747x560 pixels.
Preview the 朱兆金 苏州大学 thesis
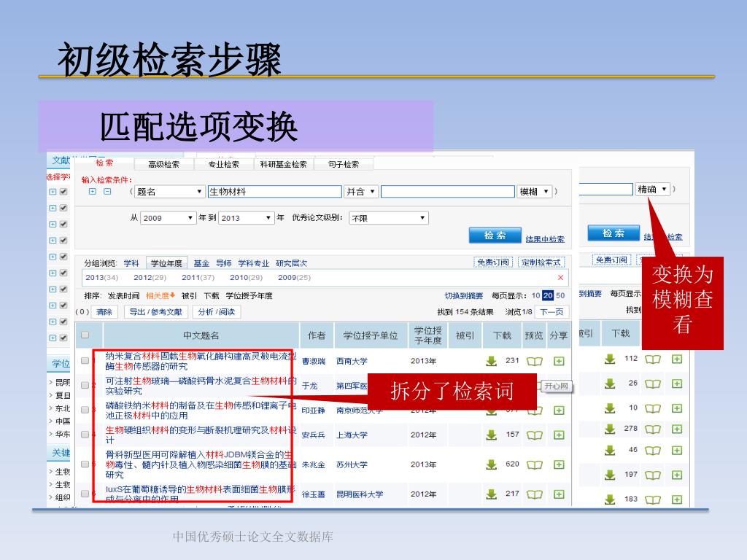[535, 464]
